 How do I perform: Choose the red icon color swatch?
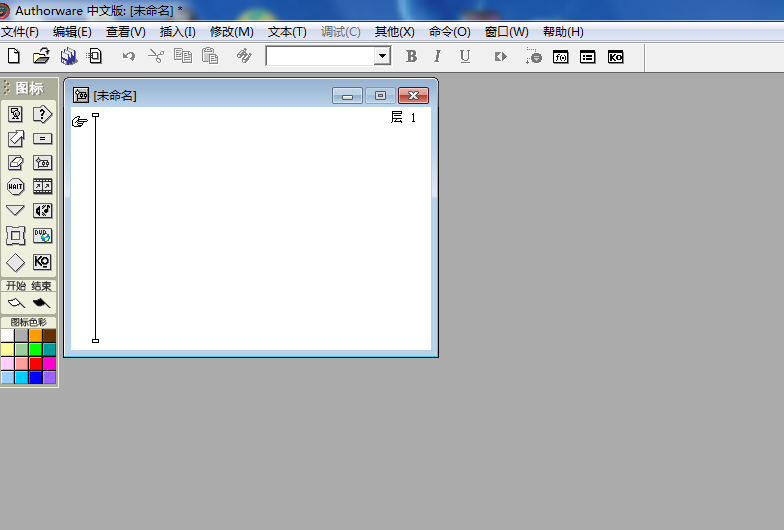click(36, 364)
